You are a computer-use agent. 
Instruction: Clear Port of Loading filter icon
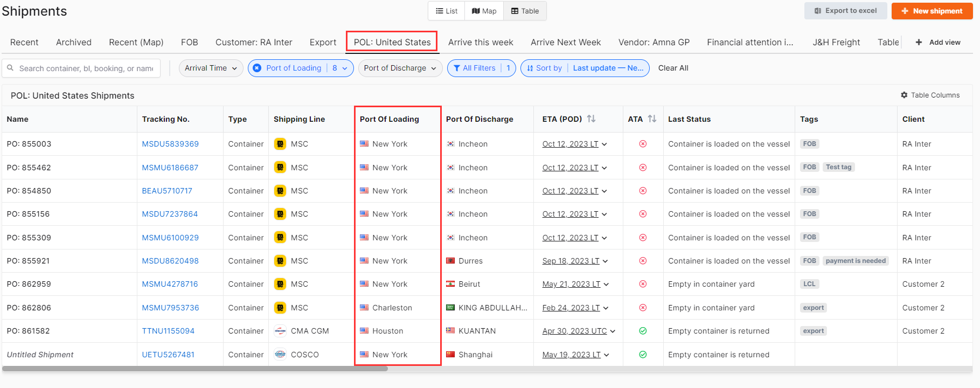(257, 68)
